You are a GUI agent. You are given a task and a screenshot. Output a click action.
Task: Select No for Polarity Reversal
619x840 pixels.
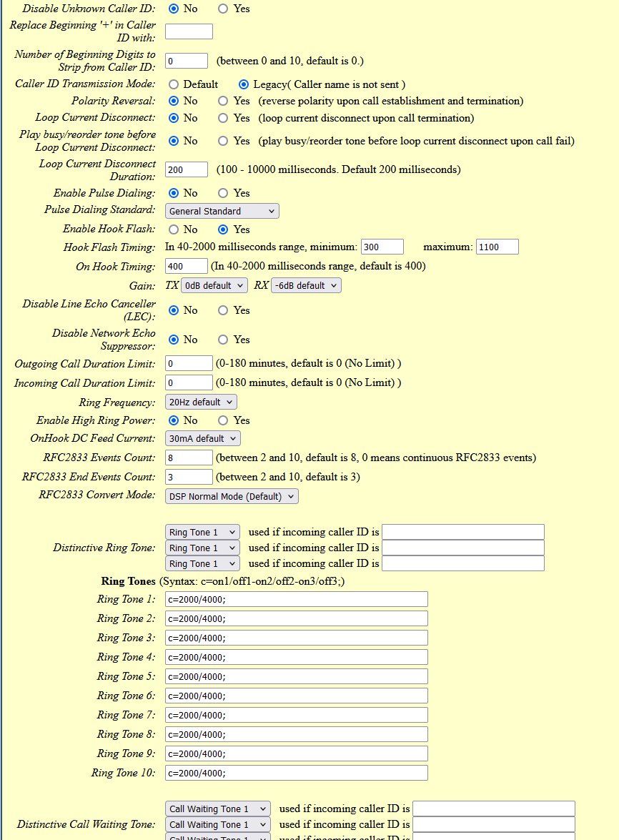(x=174, y=101)
